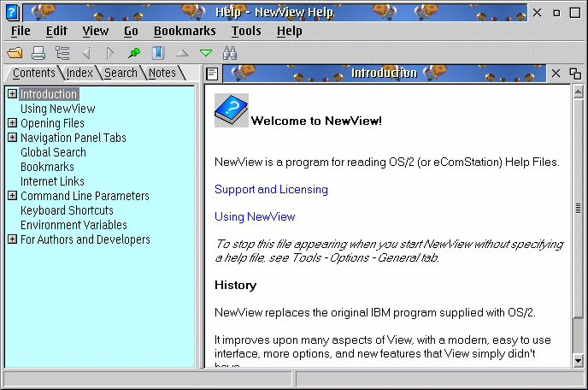Viewport: 588px width, 390px height.
Task: Add a note using the pushpin icon
Action: tap(134, 53)
